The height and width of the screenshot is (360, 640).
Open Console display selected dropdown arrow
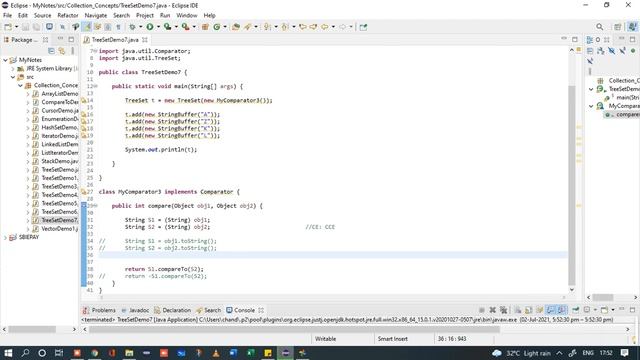coord(596,310)
